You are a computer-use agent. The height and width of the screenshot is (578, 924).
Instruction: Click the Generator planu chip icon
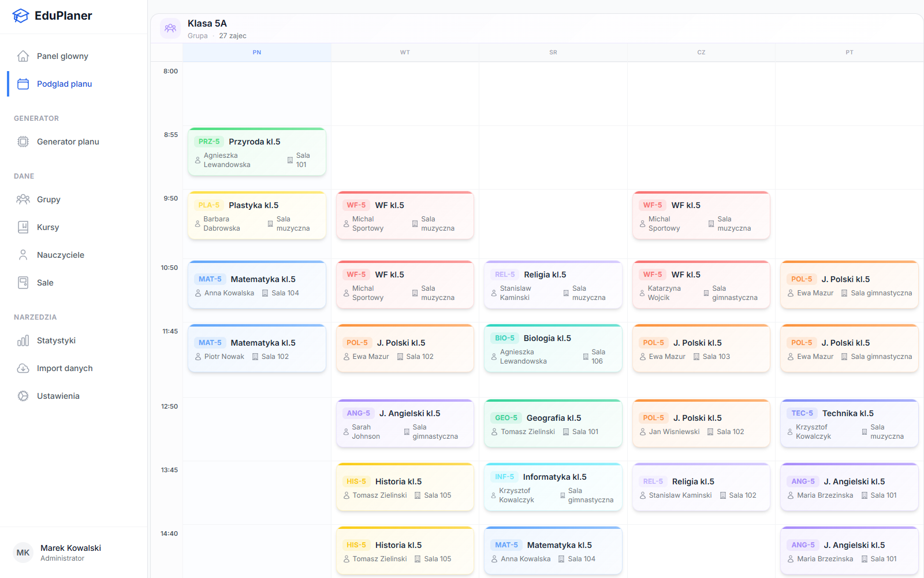(23, 142)
